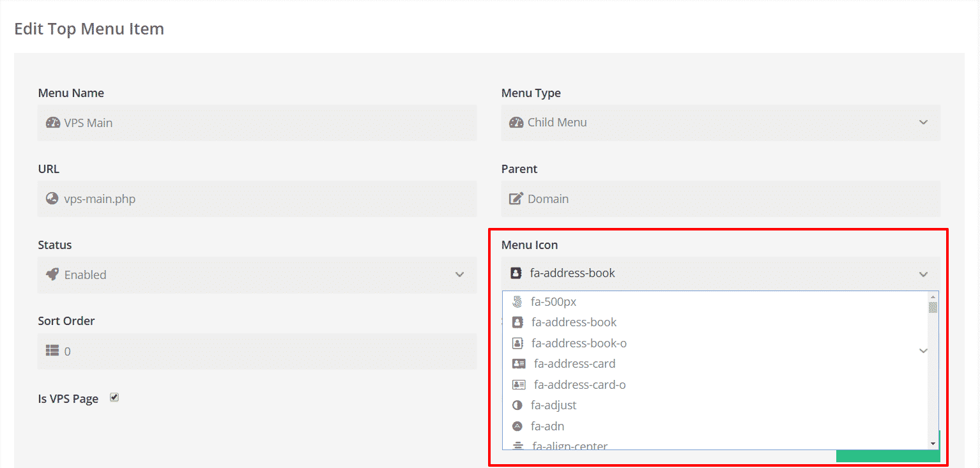Click the icon list scrollbar up arrow
Screen dimensions: 980x468
pyautogui.click(x=933, y=297)
